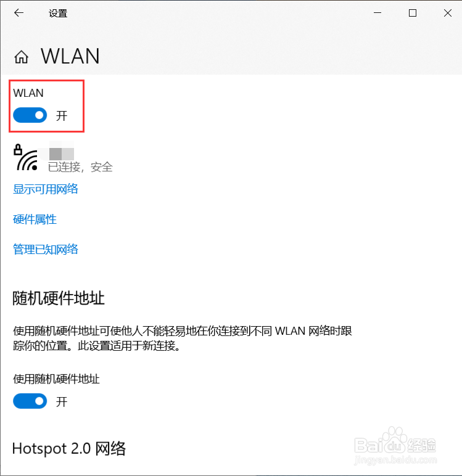Image resolution: width=462 pixels, height=476 pixels.
Task: Click the 随机硬件地址 section heading
Action: pyautogui.click(x=59, y=298)
